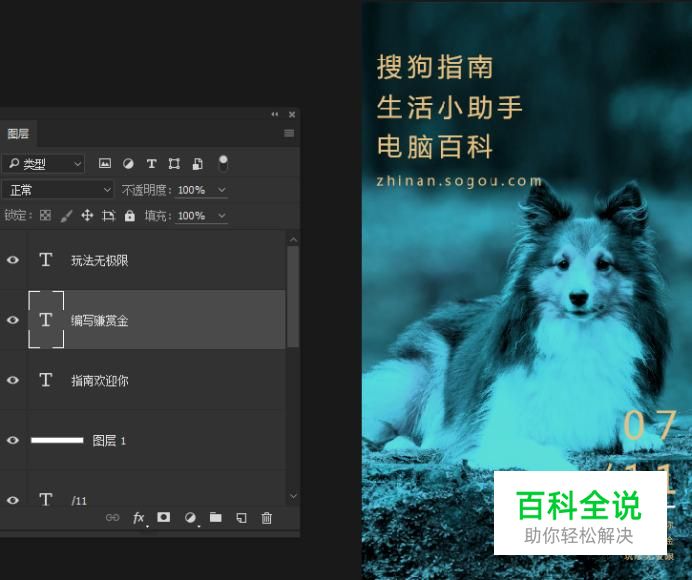The image size is (692, 580).
Task: Toggle the layer filtering switch
Action: (223, 163)
